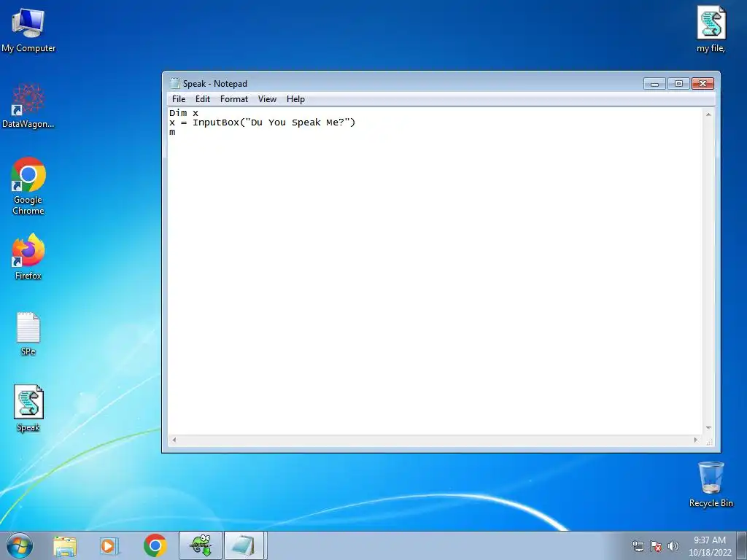Screen dimensions: 747x560
Task: Open the Edit menu in Notepad
Action: (203, 99)
